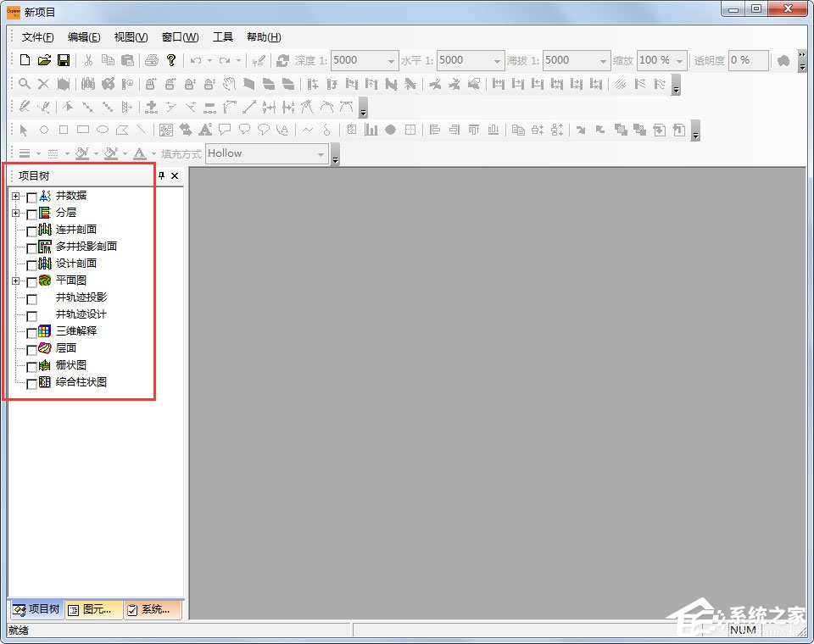Expand the 分层 tree node

(15, 214)
